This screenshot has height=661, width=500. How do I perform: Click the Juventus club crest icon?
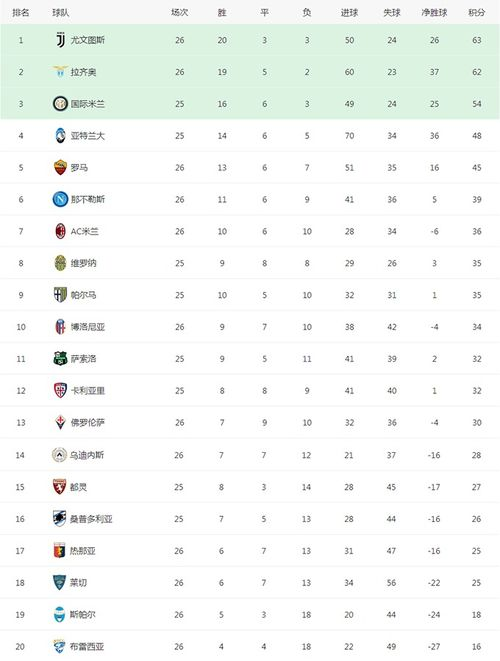60,40
